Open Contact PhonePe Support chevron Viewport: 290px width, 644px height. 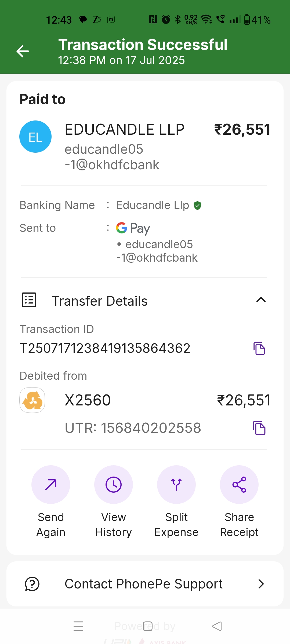(x=261, y=584)
